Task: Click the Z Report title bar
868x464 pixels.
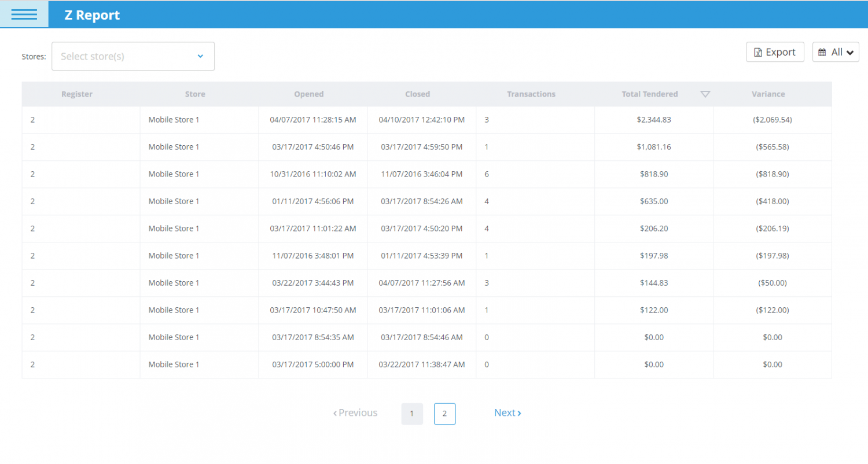Action: point(91,14)
